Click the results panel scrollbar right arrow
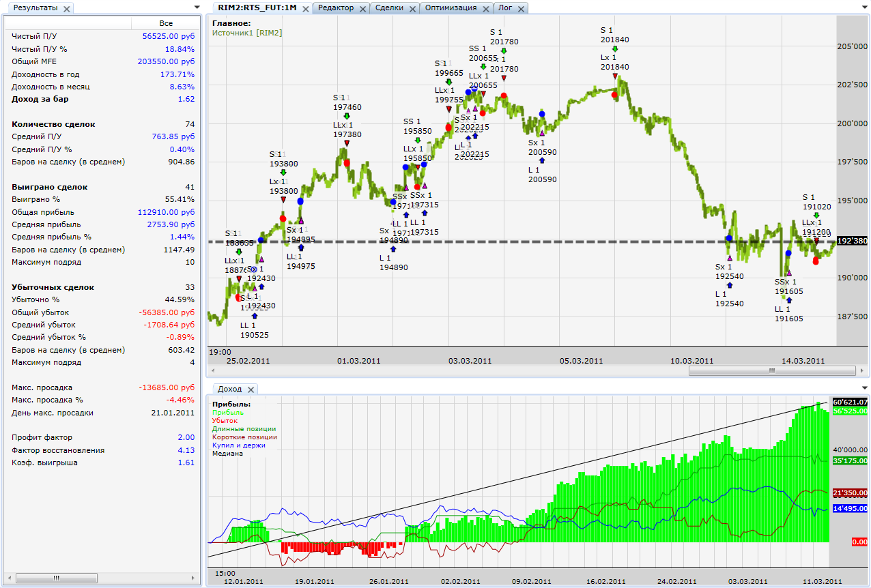Screen dimensions: 871x588 tap(195, 578)
